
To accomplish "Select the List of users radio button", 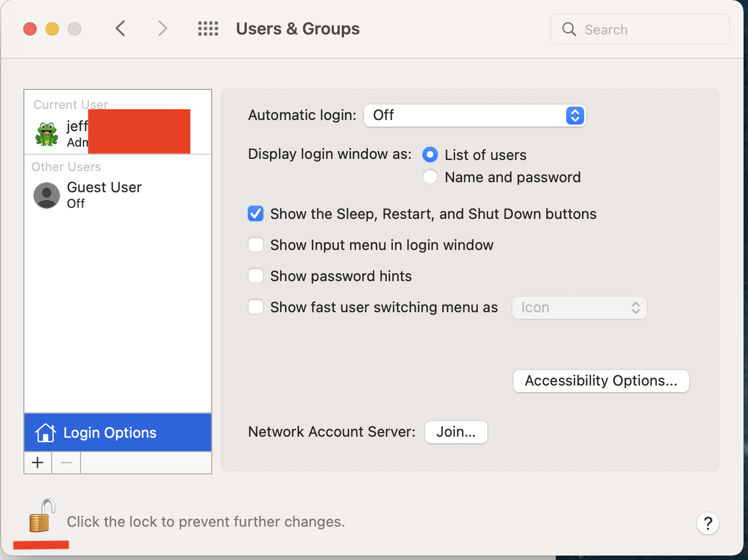I will point(430,154).
